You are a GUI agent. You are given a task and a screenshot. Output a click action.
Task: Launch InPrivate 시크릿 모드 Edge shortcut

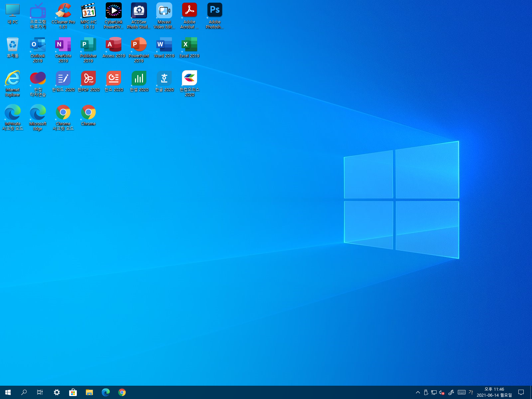point(13,118)
